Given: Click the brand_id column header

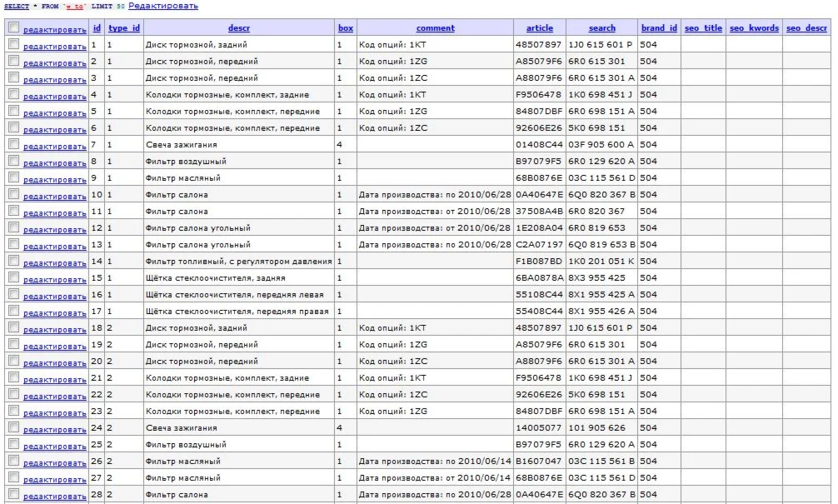Looking at the screenshot, I should click(659, 27).
